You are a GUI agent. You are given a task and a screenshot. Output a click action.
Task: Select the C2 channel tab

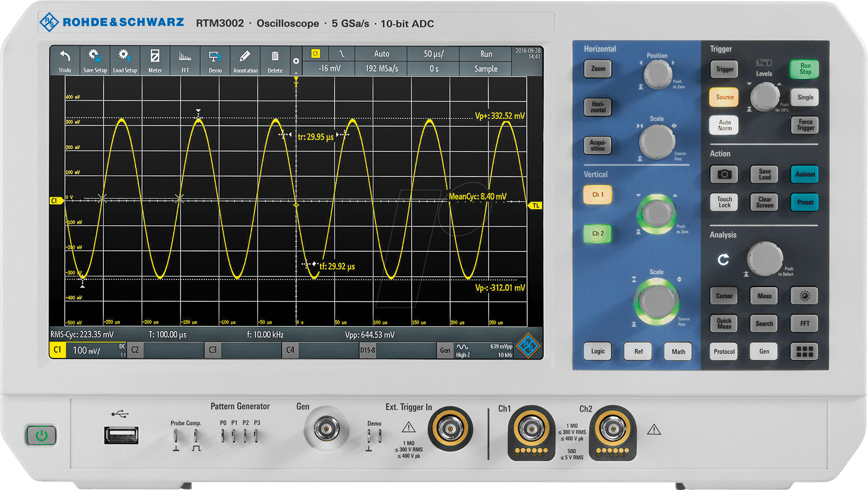pos(136,350)
